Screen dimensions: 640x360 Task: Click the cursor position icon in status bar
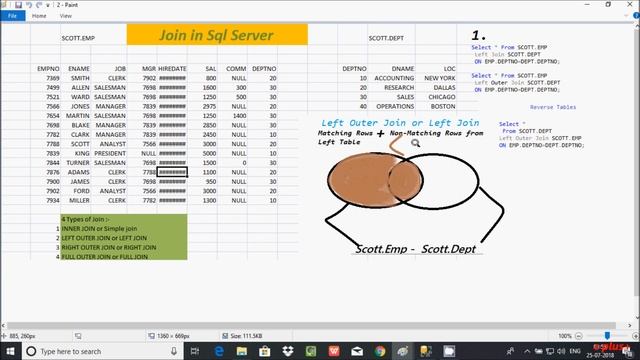(x=4, y=336)
